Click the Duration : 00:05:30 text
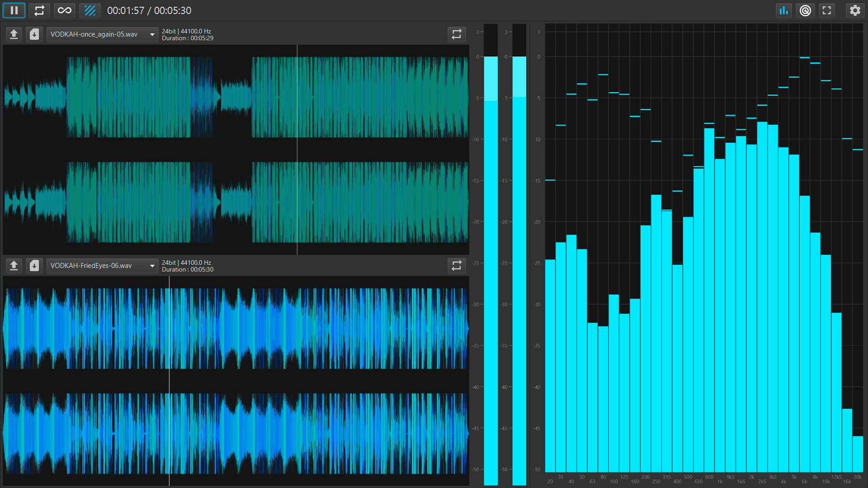 point(188,270)
